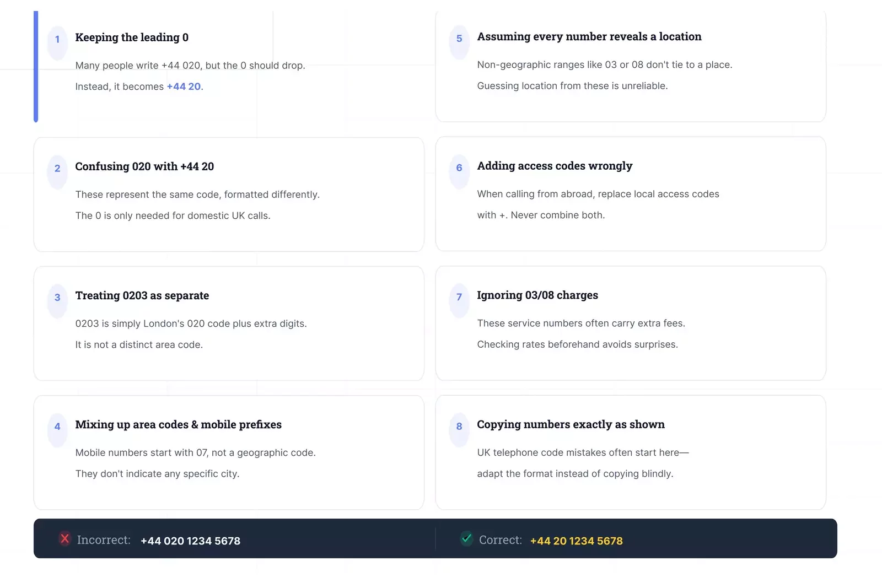Click 'They don't indicate any specific city.'
882x588 pixels.
(x=157, y=473)
